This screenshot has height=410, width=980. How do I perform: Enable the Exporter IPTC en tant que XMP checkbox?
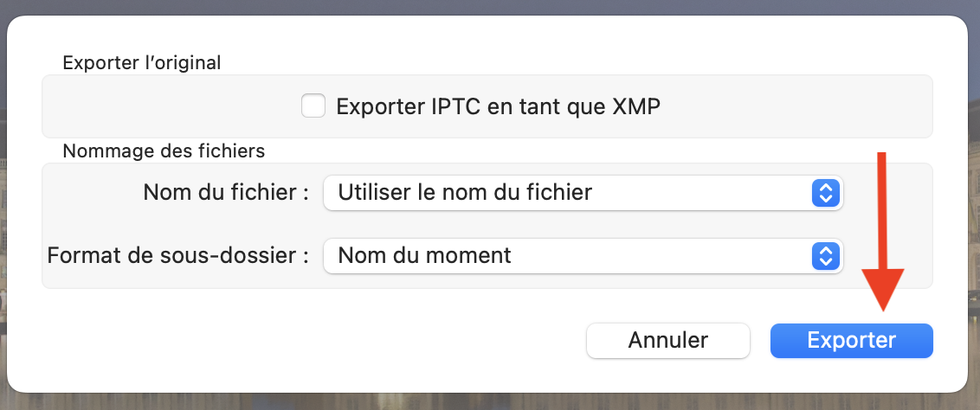point(313,106)
